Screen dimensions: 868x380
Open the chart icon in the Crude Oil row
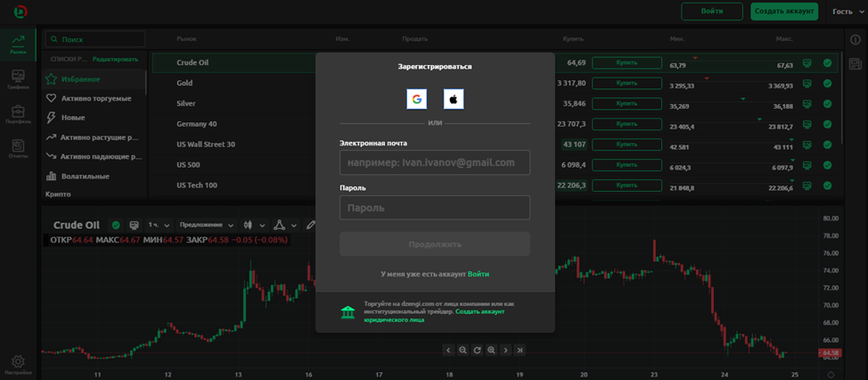[807, 63]
